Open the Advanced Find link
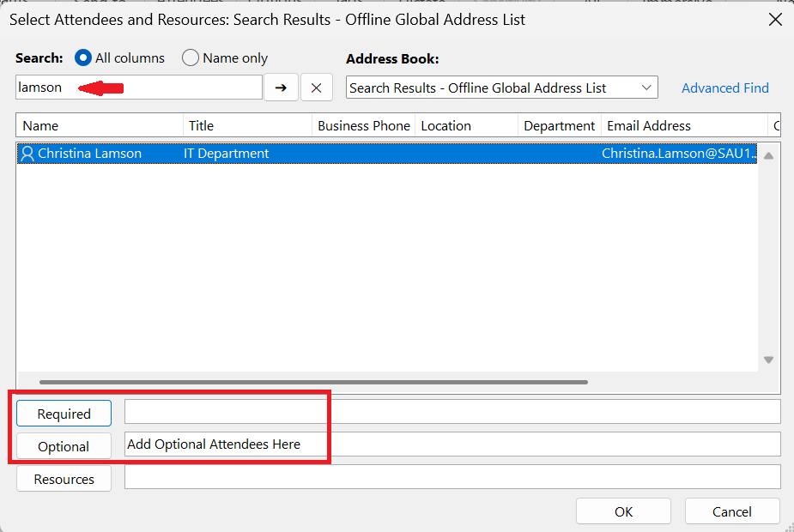794x532 pixels. tap(724, 88)
